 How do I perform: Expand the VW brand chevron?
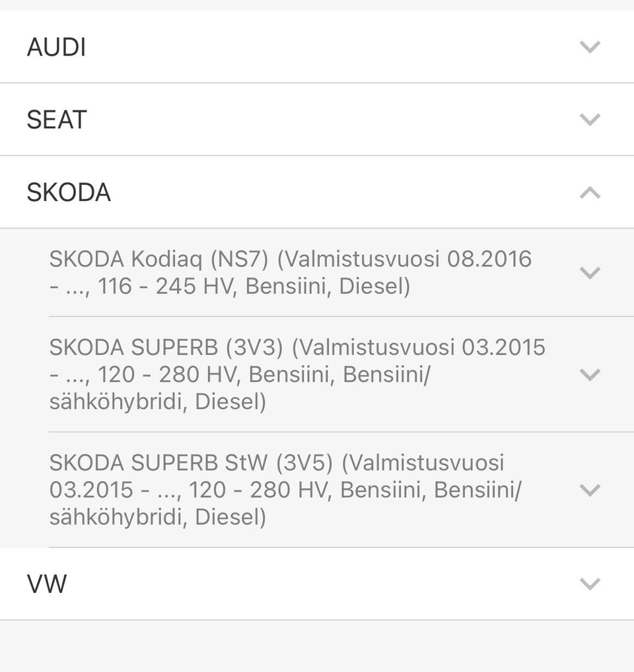point(589,584)
